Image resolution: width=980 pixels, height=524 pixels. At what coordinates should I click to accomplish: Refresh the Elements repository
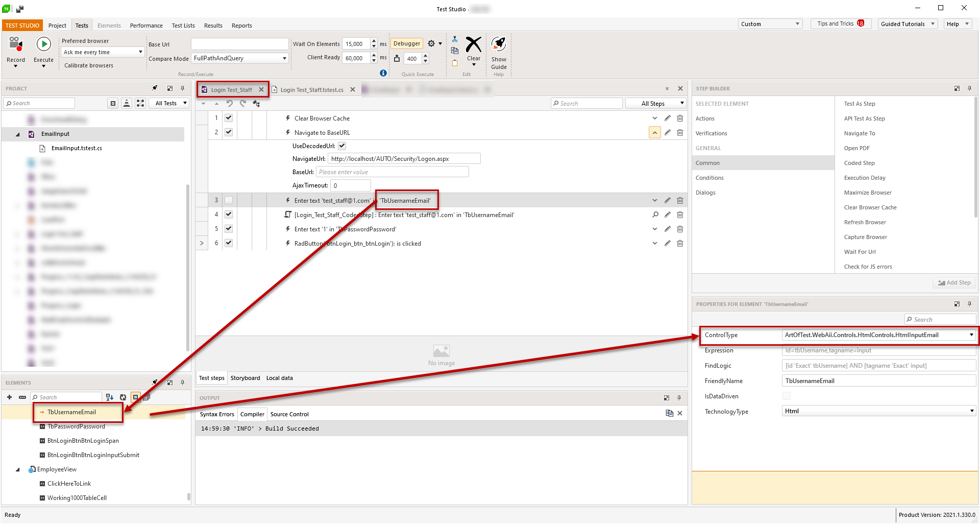point(122,397)
